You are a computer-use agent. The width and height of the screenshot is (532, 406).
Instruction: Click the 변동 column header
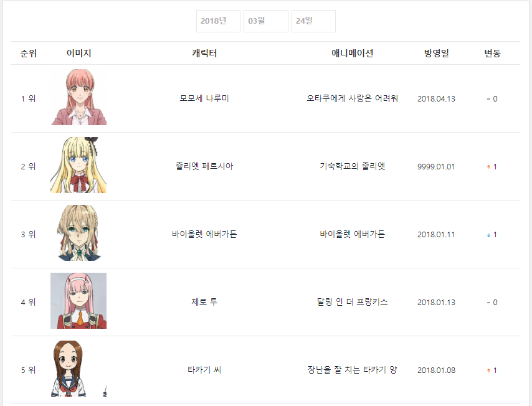click(492, 54)
